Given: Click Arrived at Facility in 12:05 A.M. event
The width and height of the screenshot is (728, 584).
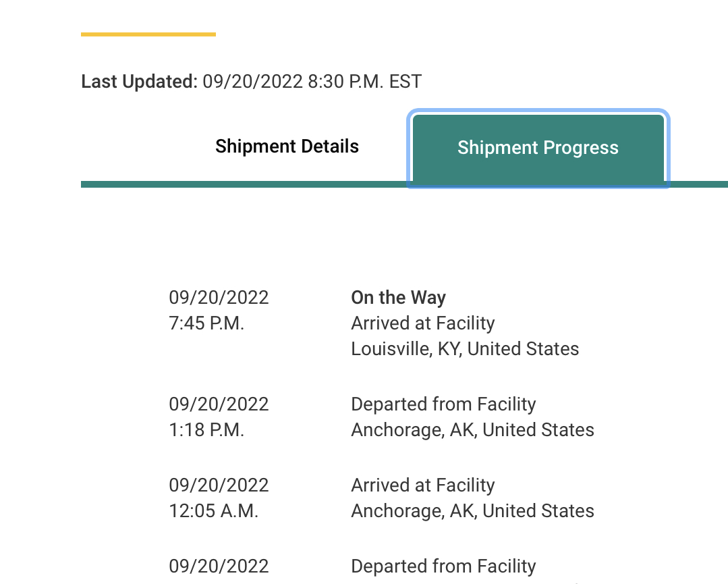Looking at the screenshot, I should (x=423, y=485).
